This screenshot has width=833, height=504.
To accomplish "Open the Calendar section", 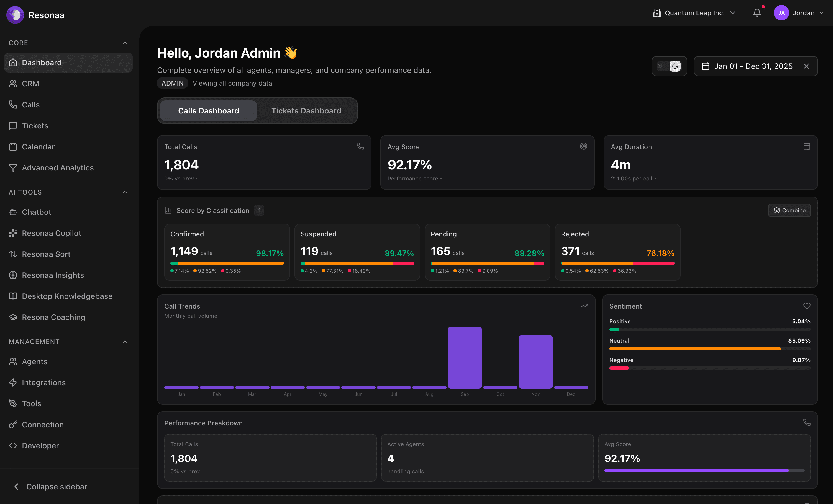I will coord(38,147).
